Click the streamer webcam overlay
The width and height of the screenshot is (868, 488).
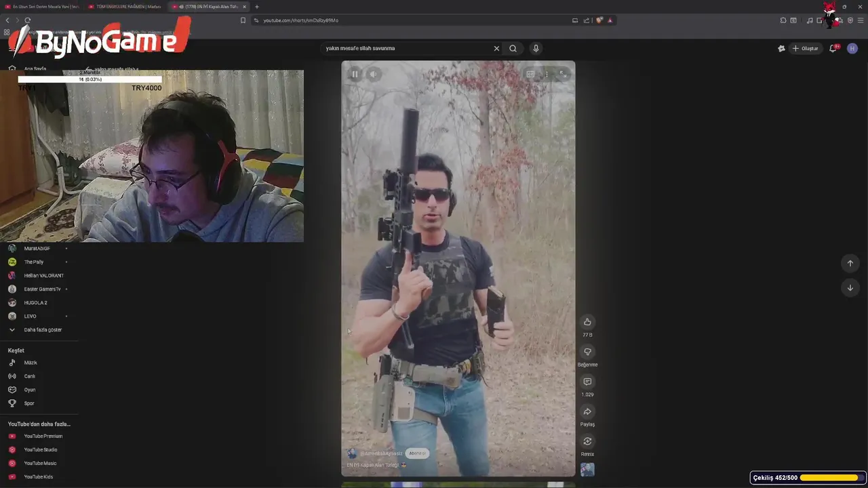152,156
